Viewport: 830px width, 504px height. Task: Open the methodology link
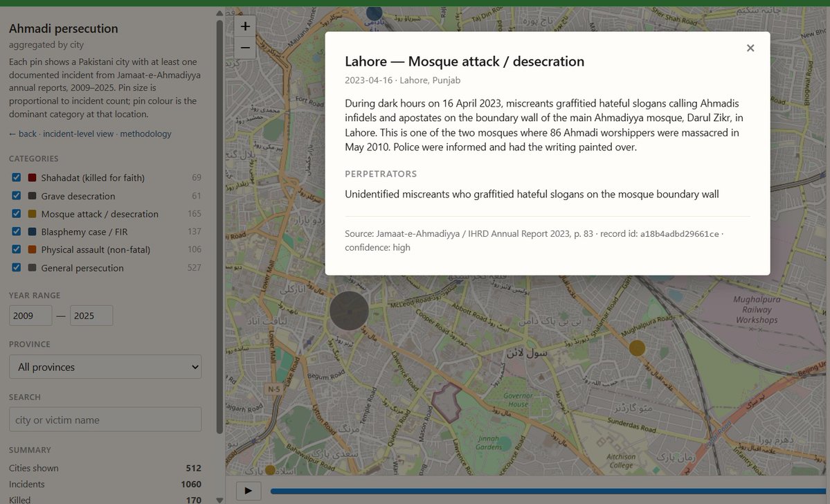145,134
